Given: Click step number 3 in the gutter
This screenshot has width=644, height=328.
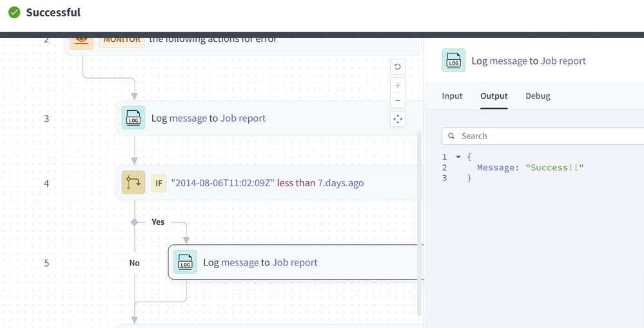Looking at the screenshot, I should (x=46, y=119).
